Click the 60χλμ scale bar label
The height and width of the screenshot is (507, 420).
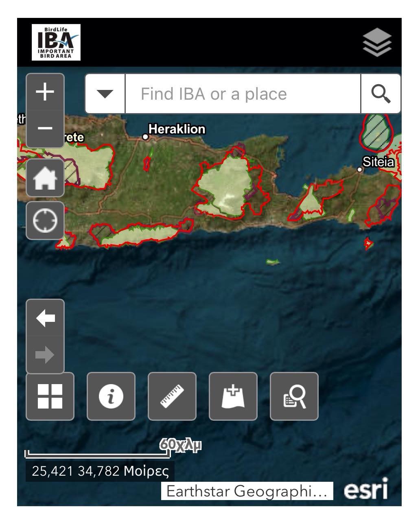[181, 444]
